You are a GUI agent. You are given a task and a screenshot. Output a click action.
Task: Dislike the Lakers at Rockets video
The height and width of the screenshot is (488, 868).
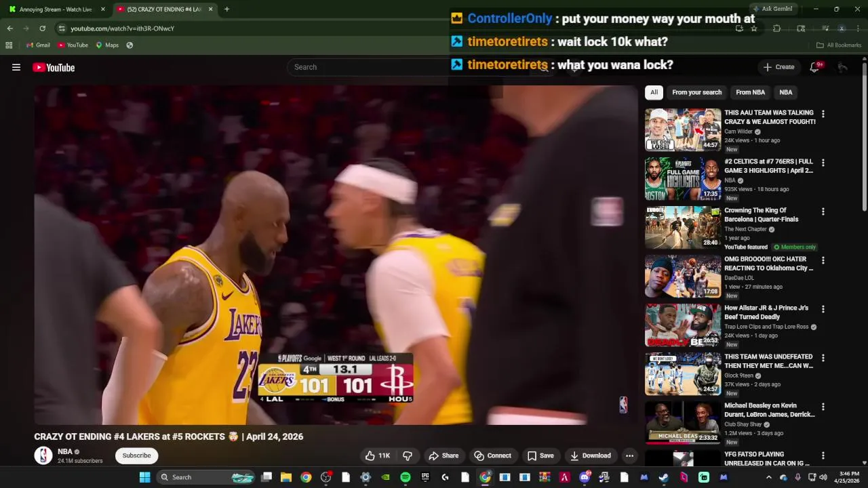pyautogui.click(x=408, y=455)
